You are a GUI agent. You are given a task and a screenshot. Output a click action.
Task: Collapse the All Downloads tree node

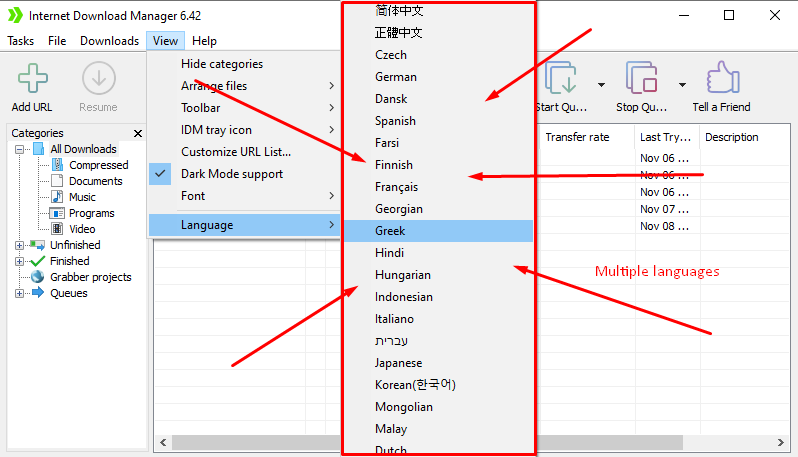coord(19,150)
